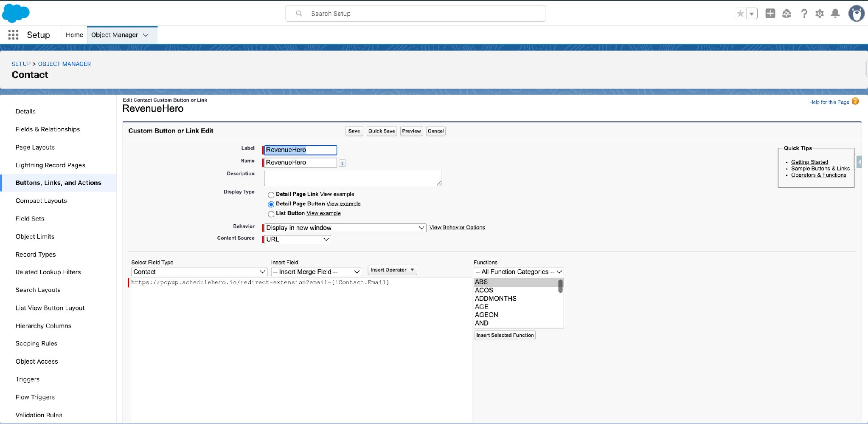Click the Preview button
868x424 pixels.
click(411, 131)
